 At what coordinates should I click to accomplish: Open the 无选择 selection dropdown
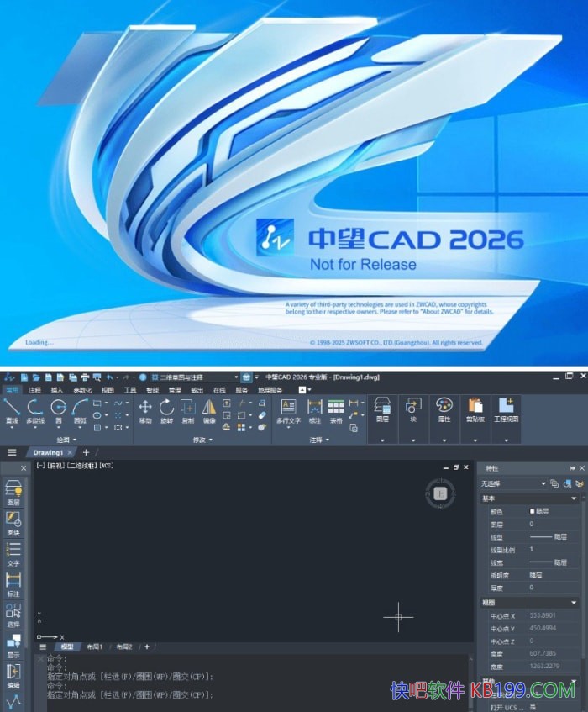543,483
